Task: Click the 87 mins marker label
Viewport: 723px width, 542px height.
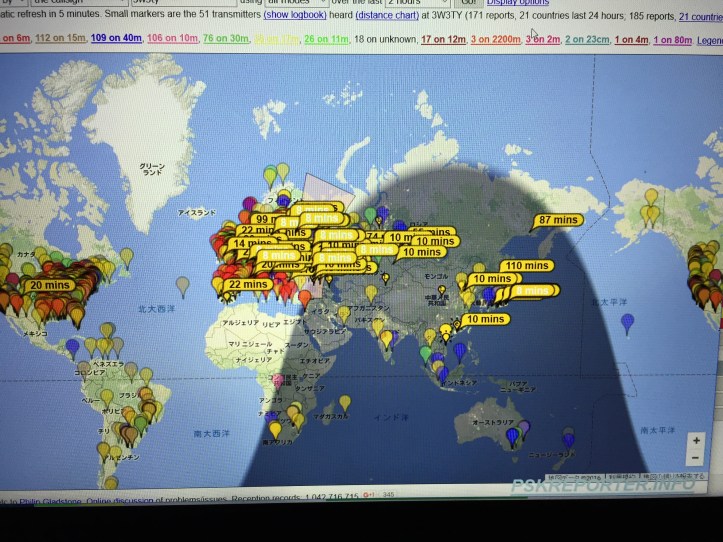Action: coord(559,220)
